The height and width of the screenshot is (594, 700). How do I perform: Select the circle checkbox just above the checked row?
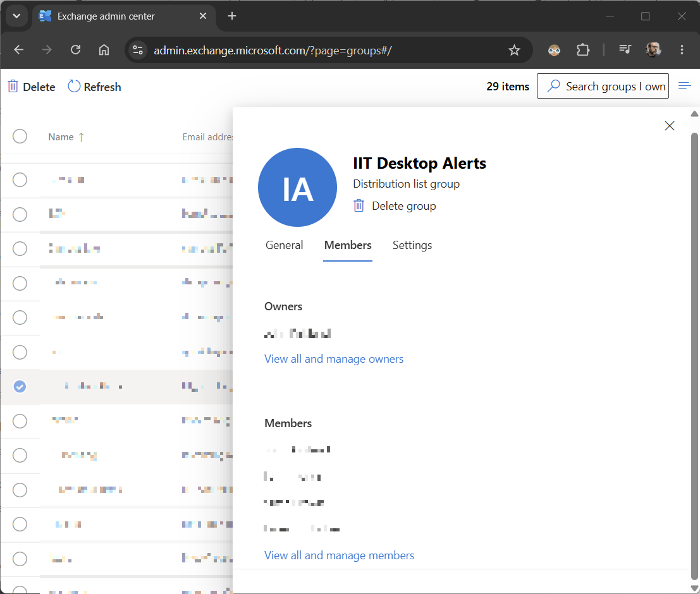(x=20, y=353)
